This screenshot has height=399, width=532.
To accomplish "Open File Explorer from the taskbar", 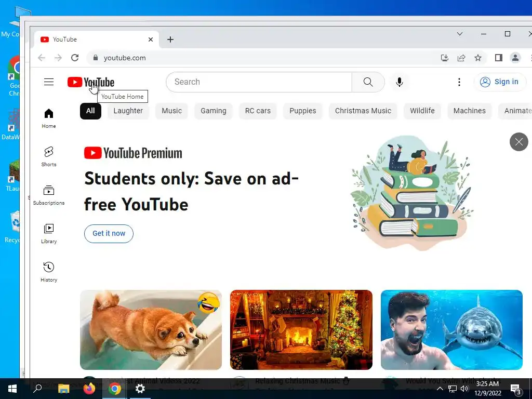I will tap(63, 389).
